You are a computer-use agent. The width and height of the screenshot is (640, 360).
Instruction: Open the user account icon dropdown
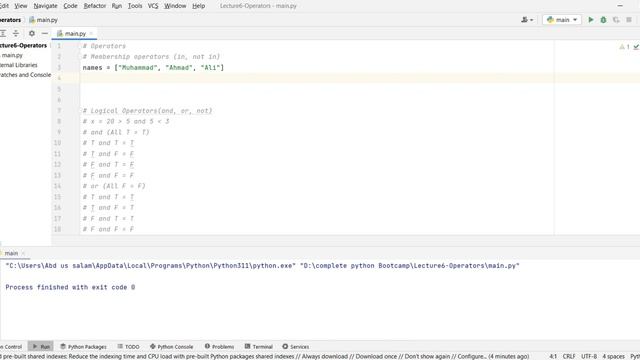(x=527, y=20)
